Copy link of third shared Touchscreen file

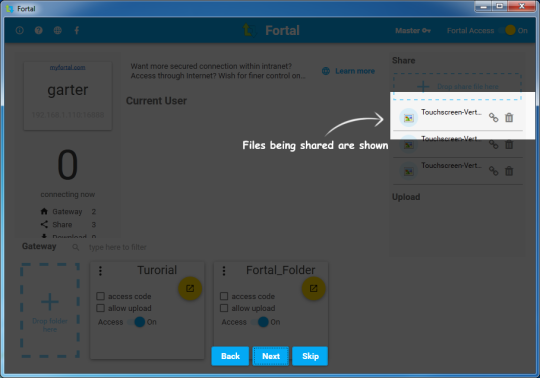[494, 171]
